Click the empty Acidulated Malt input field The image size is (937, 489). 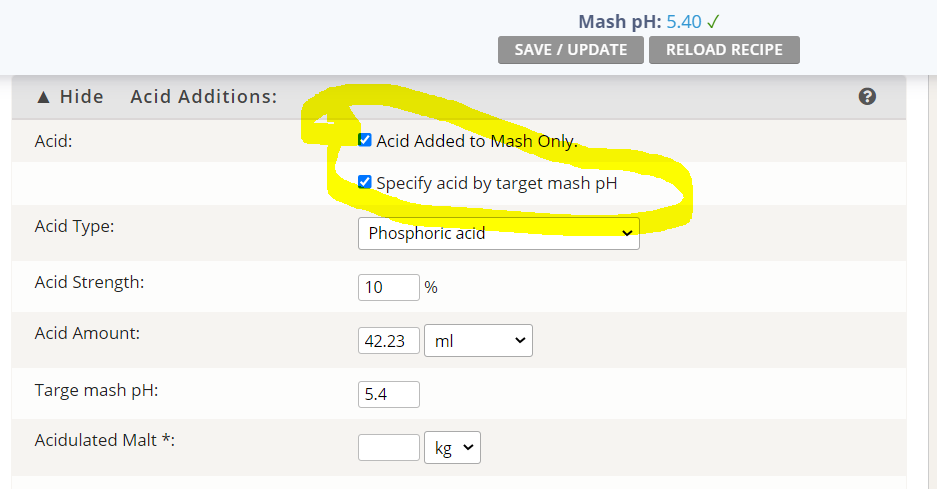[x=388, y=447]
